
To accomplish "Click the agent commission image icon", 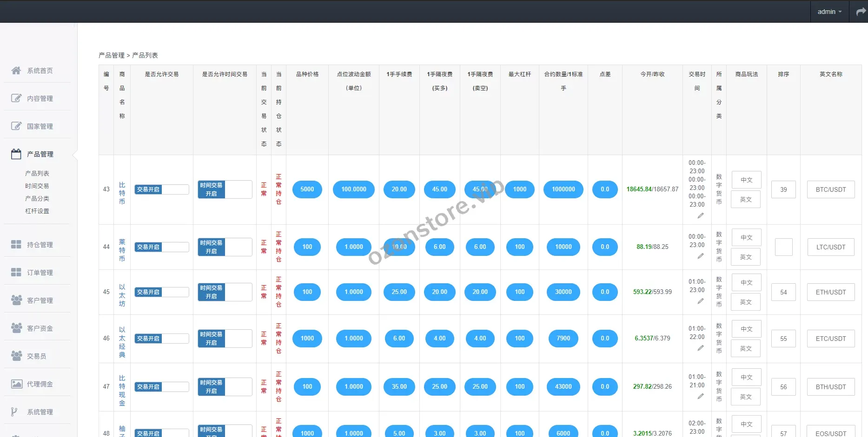I will (x=16, y=384).
